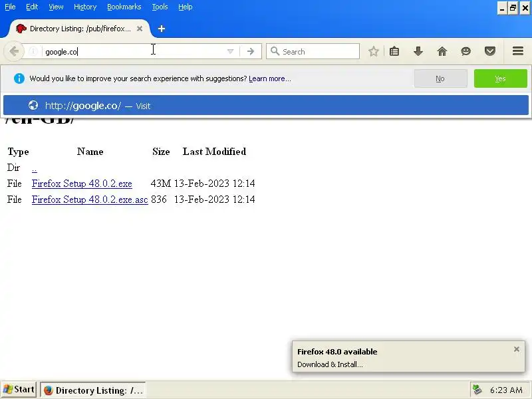Download Firefox Setup 48.0.2.exe

coord(82,184)
